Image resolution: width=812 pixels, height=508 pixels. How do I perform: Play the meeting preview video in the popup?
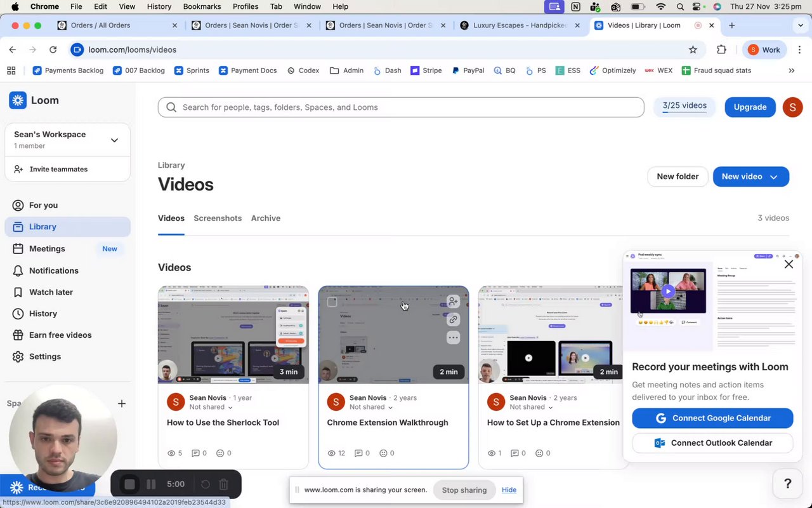(667, 291)
